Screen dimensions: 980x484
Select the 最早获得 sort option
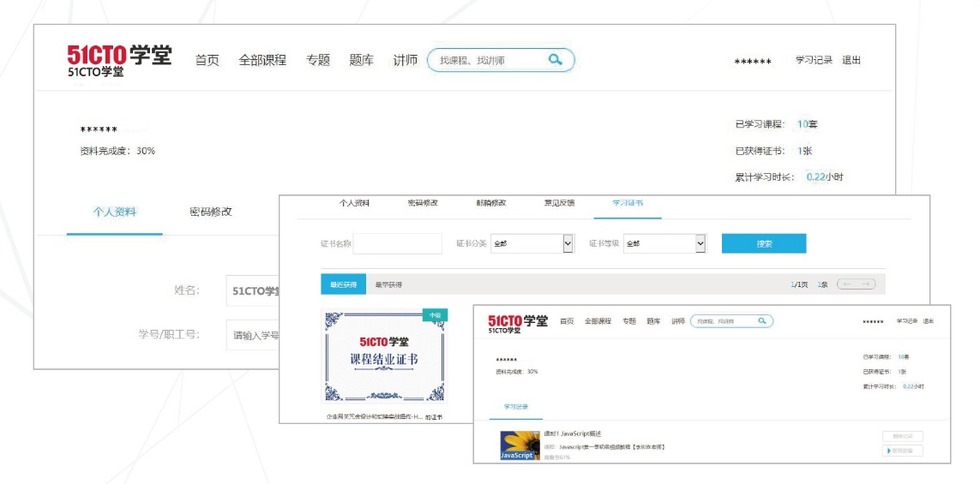[x=388, y=284]
